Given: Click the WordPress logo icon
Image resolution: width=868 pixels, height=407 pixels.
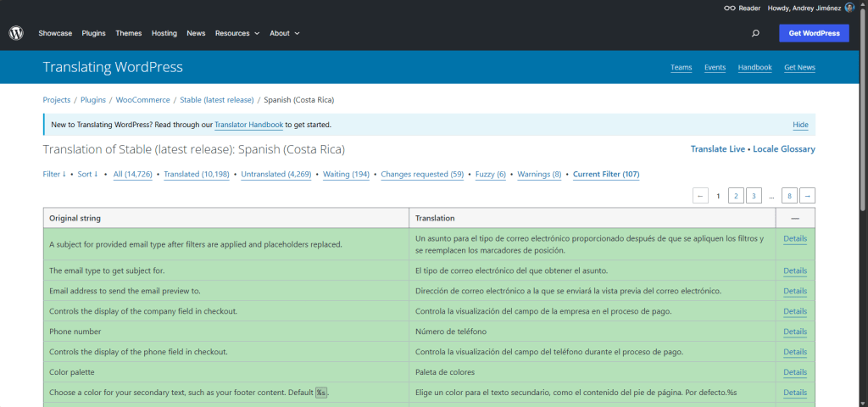Looking at the screenshot, I should 16,33.
